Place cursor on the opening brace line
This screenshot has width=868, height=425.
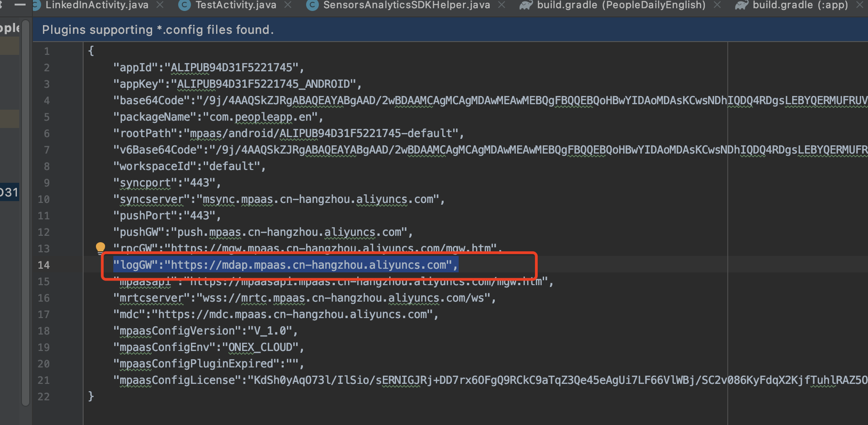(x=91, y=51)
